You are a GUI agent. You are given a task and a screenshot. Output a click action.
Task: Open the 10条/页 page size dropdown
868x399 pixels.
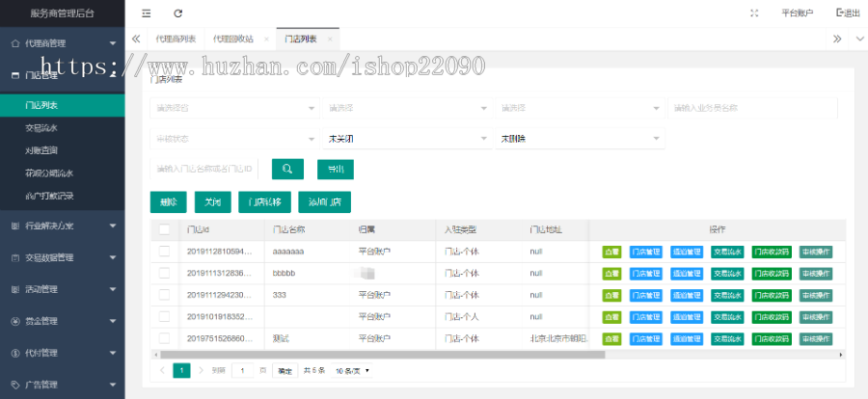pos(352,371)
